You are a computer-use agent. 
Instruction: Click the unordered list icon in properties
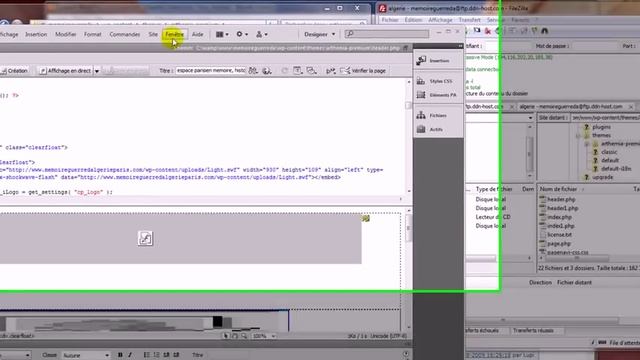tap(147, 355)
